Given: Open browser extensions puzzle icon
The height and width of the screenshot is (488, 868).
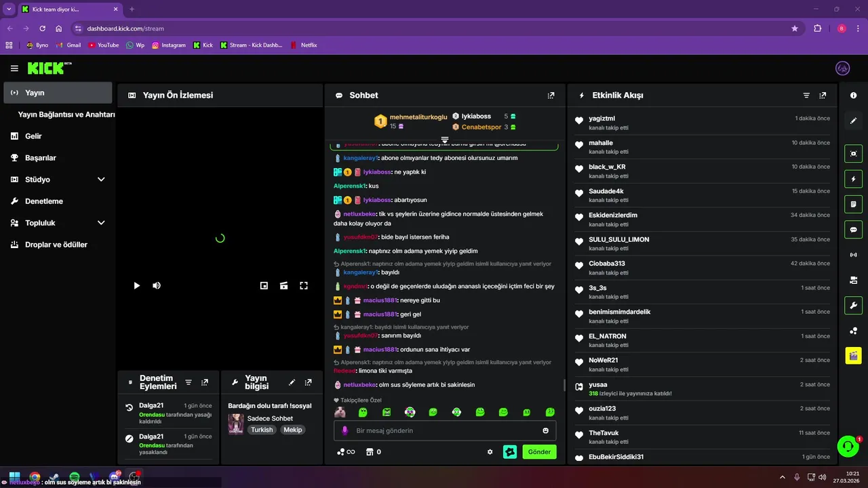Looking at the screenshot, I should 817,28.
